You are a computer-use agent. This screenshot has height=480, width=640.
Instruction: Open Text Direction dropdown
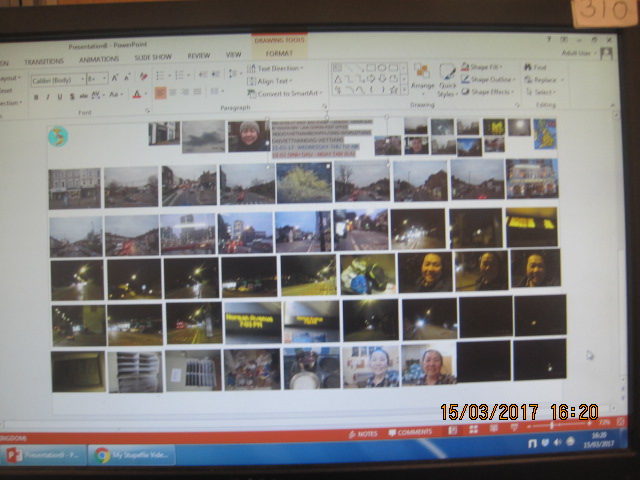(276, 69)
